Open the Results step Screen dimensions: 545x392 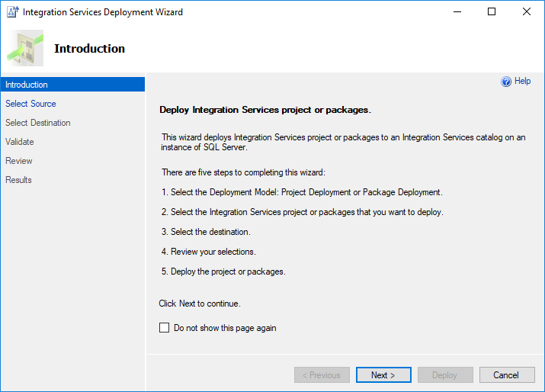19,180
